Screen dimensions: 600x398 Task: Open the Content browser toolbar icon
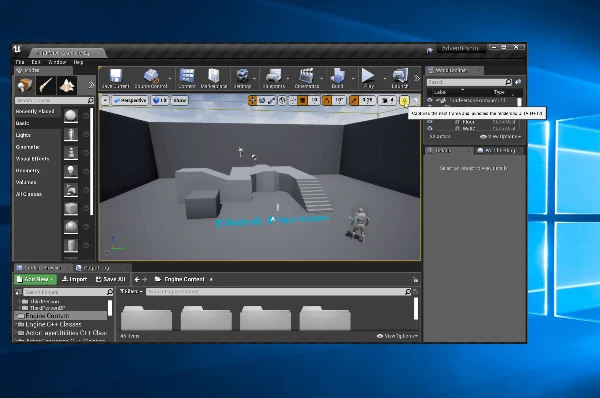[187, 78]
